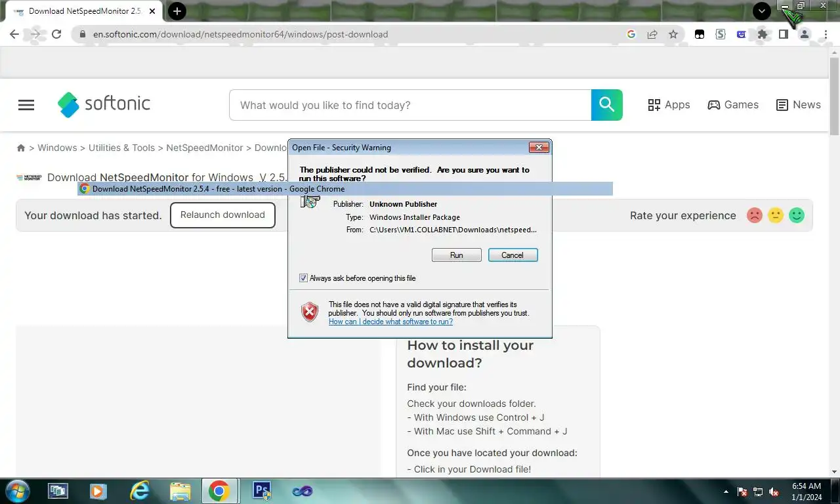Click the virtual machine taskbar icon
This screenshot has height=504, width=840.
58,491
